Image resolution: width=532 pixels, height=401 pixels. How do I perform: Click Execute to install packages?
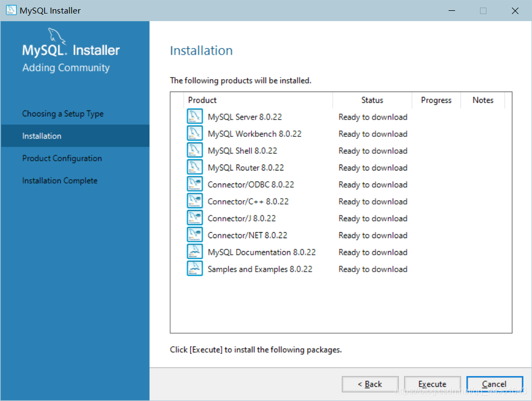(432, 384)
